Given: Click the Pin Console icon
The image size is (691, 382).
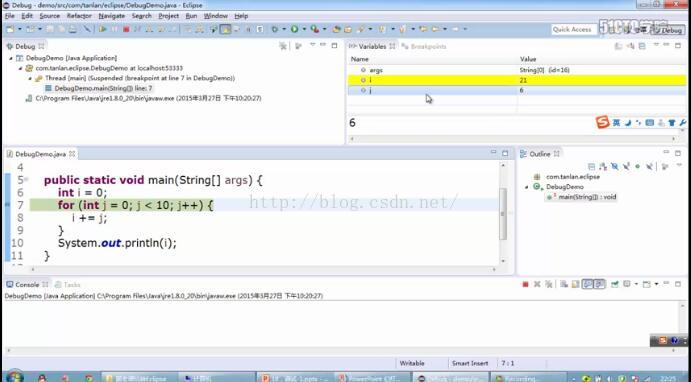Looking at the screenshot, I should [x=615, y=284].
